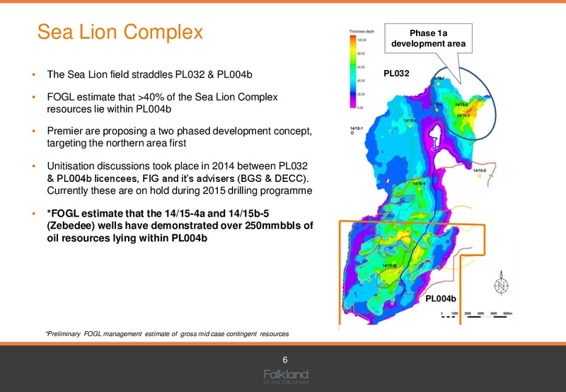Click the yellow 14/10-6 well marker

click(410, 126)
